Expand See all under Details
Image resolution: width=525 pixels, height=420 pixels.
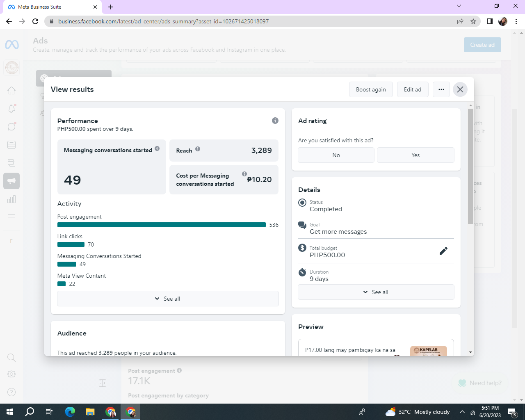tap(376, 292)
